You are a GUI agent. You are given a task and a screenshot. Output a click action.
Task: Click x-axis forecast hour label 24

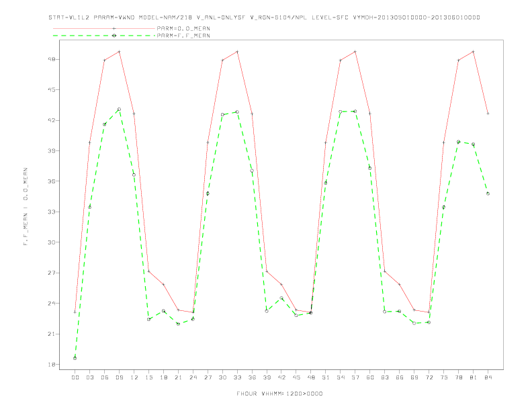(x=193, y=377)
